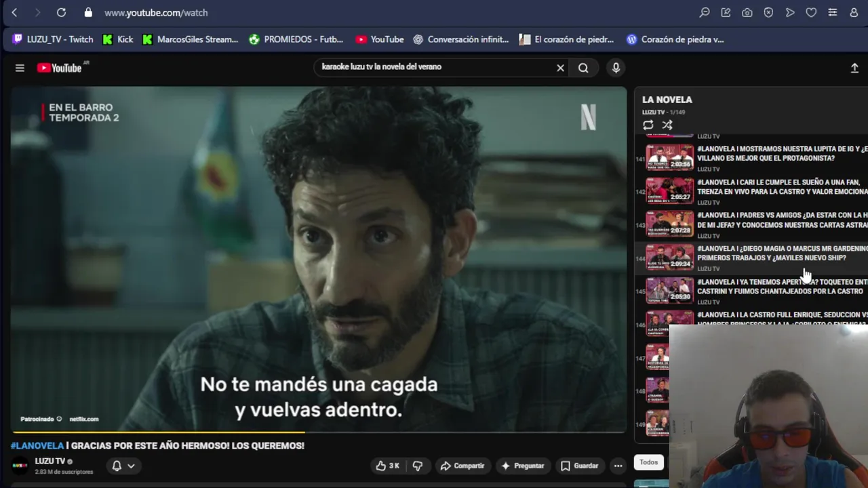Visit the netflix.com sponsored link
This screenshot has height=488, width=868.
[84, 419]
